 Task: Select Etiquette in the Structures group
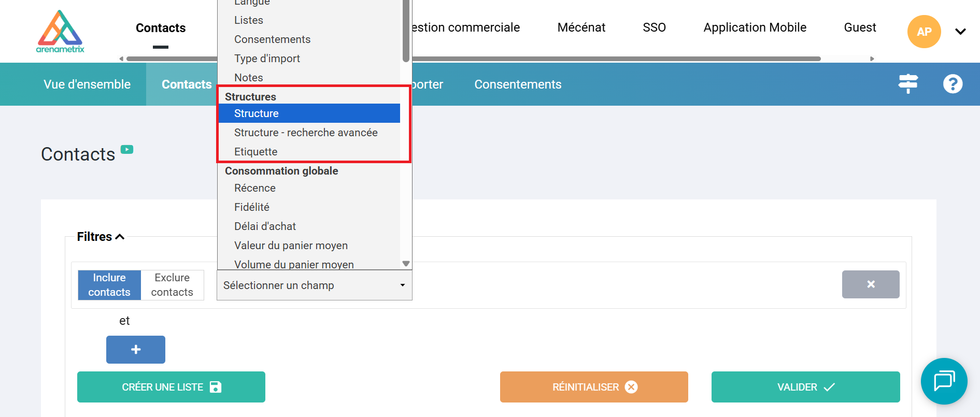coord(256,152)
